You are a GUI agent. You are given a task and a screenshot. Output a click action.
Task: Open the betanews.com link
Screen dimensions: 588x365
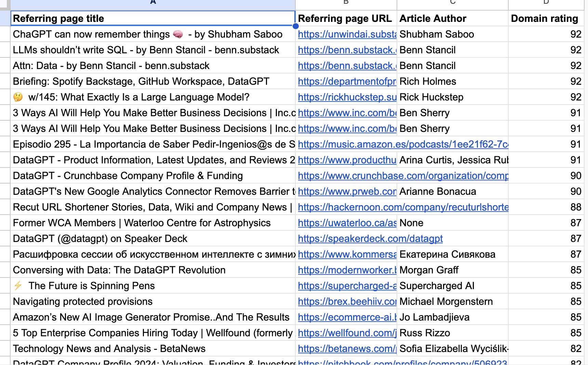(347, 349)
